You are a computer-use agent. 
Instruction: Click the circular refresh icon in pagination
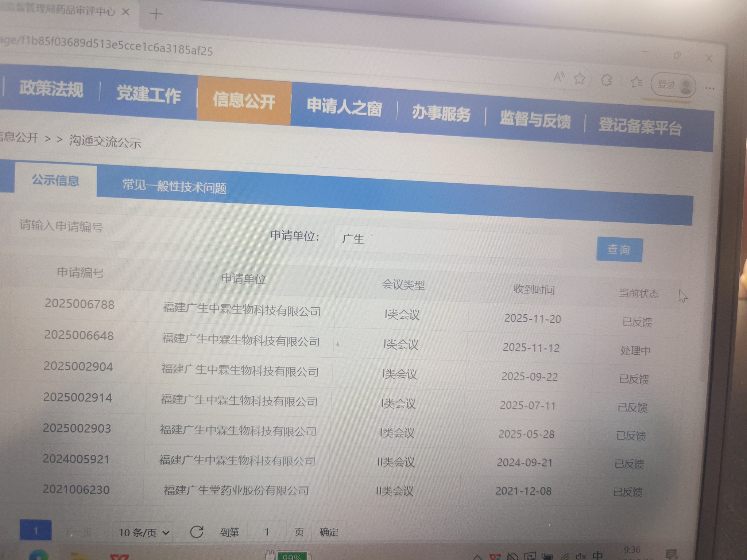pos(197,532)
